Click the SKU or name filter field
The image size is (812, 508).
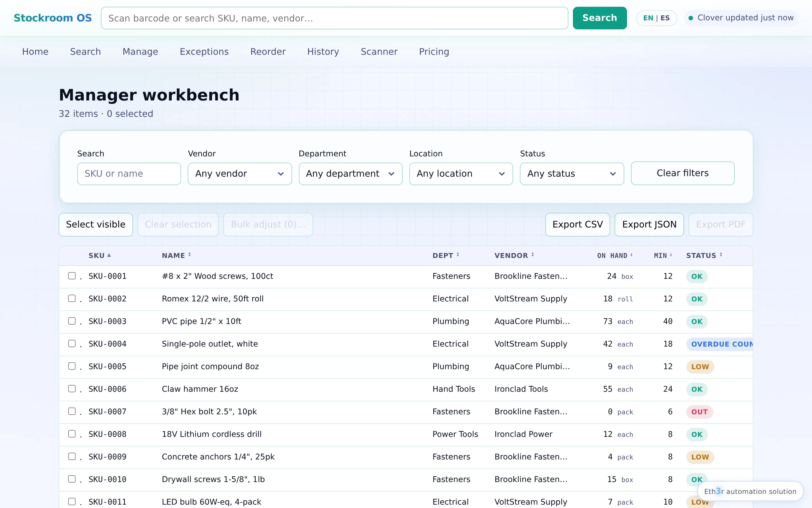click(129, 174)
